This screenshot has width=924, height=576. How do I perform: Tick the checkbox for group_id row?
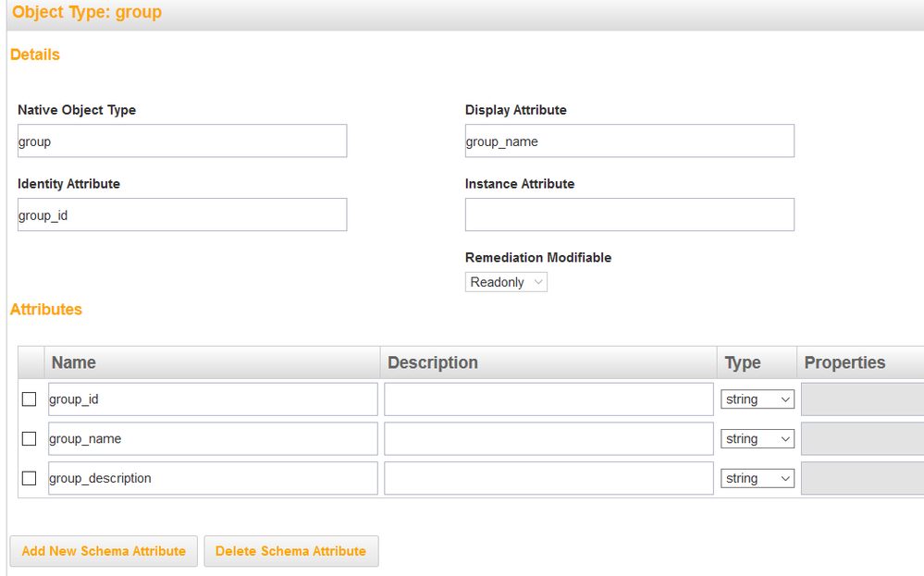click(30, 399)
